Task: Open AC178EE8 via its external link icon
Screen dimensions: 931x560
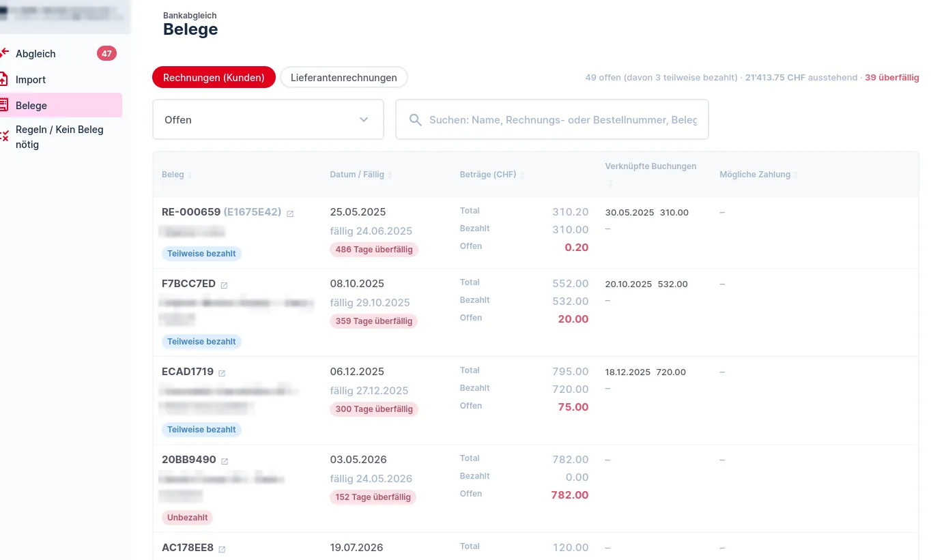Action: (x=222, y=548)
